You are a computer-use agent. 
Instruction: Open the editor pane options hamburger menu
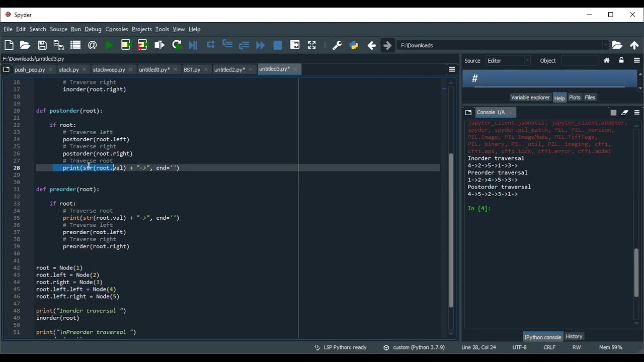pos(452,69)
